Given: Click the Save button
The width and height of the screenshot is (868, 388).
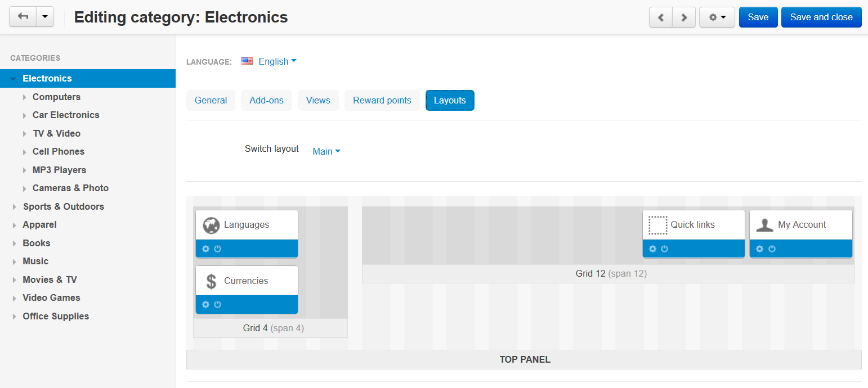Looking at the screenshot, I should [x=758, y=17].
